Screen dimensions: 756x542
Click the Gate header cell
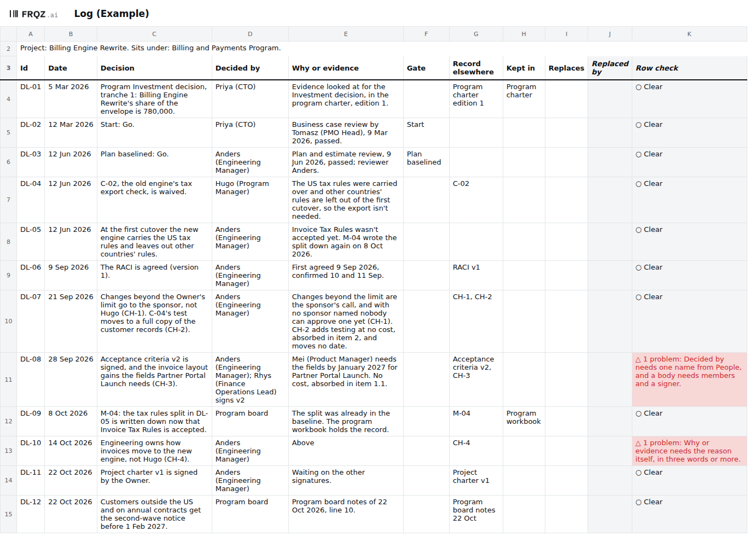(426, 68)
